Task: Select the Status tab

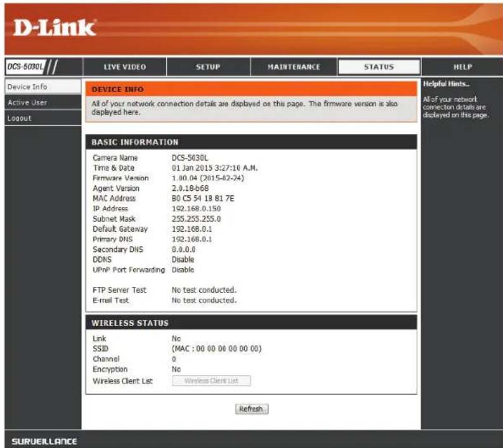Action: (379, 67)
